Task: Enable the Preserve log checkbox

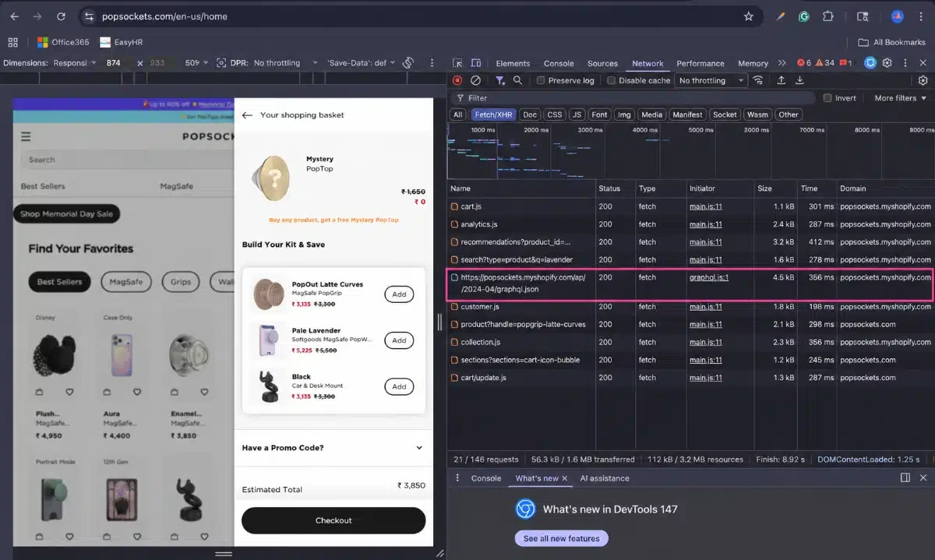Action: coord(541,80)
